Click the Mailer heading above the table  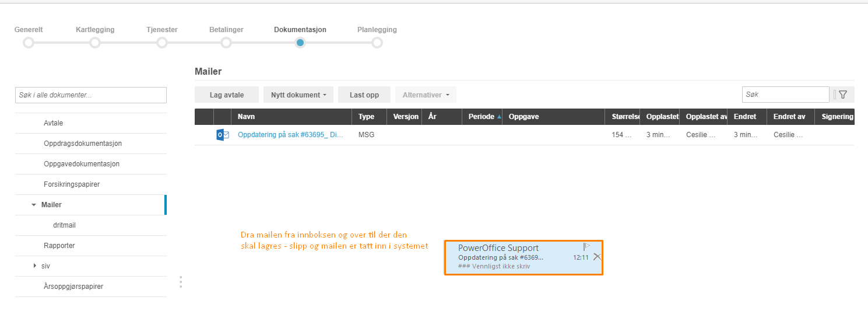(208, 71)
